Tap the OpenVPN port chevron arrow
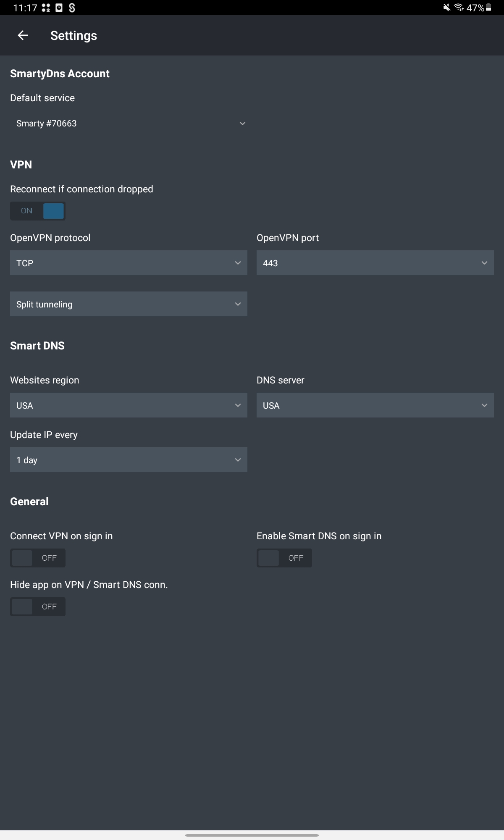The width and height of the screenshot is (504, 840). pyautogui.click(x=484, y=263)
